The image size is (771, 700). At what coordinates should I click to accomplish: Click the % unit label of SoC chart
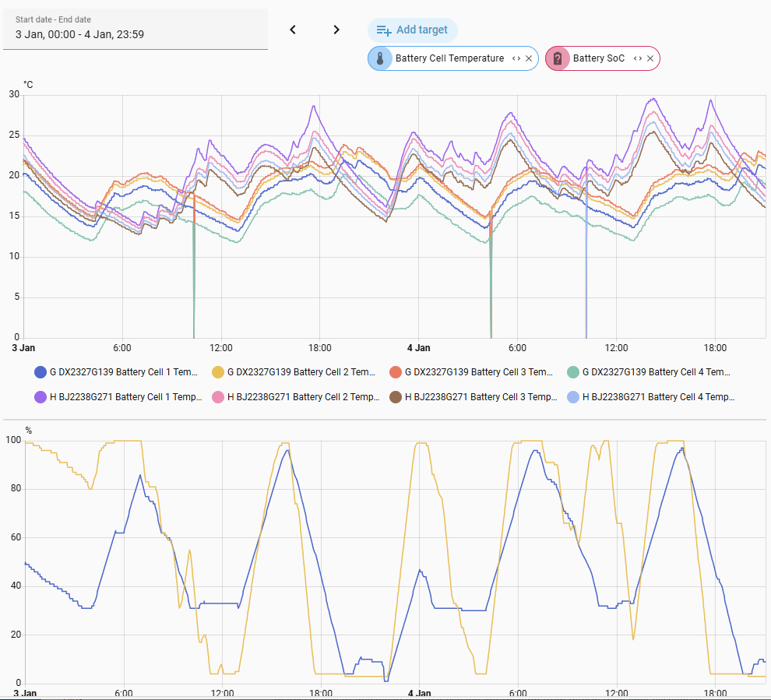(29, 431)
